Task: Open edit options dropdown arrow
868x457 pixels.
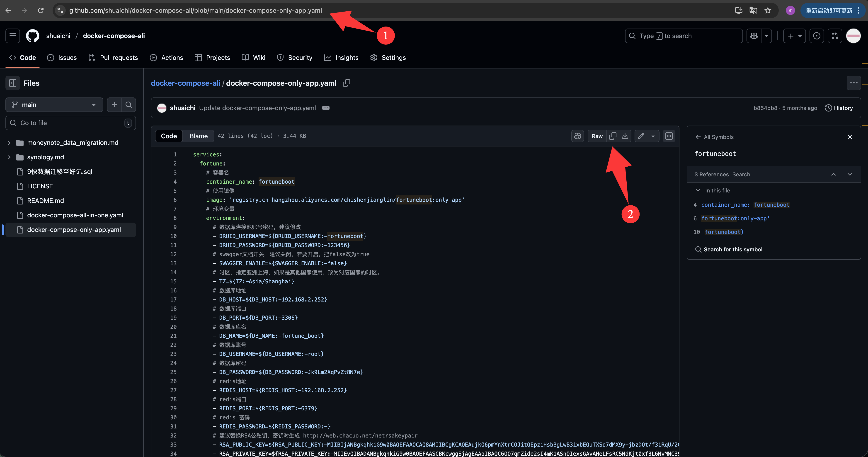Action: point(653,136)
